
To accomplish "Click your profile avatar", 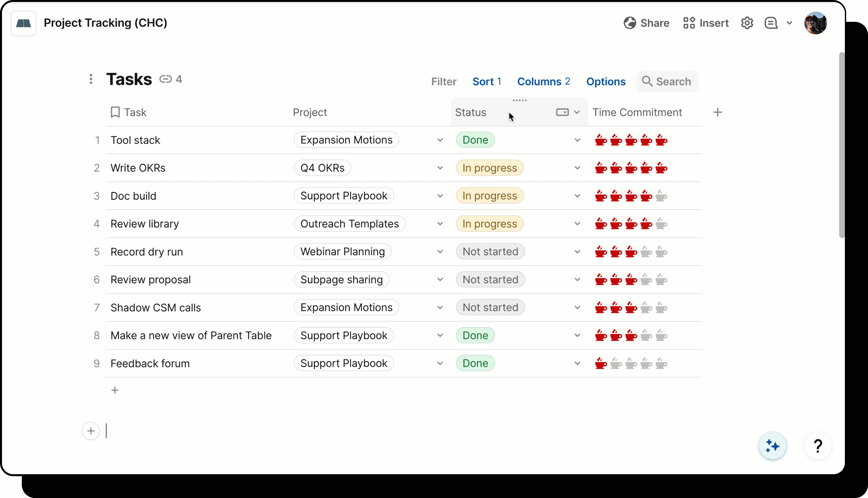I will [x=816, y=23].
